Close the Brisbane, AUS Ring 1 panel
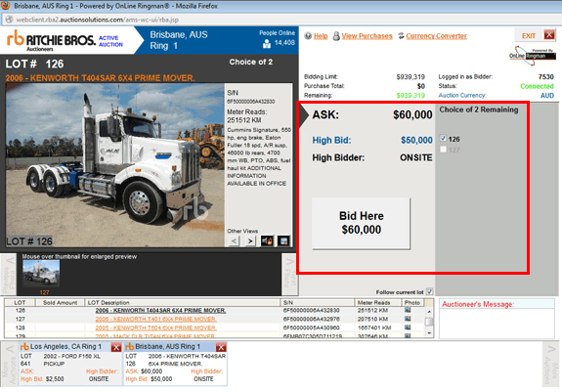Viewport: 562px width, 392px height. tap(221, 347)
